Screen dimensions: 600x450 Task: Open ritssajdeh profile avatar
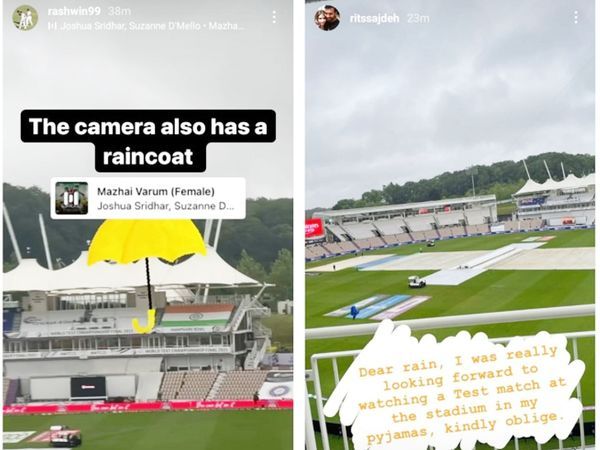(x=327, y=18)
